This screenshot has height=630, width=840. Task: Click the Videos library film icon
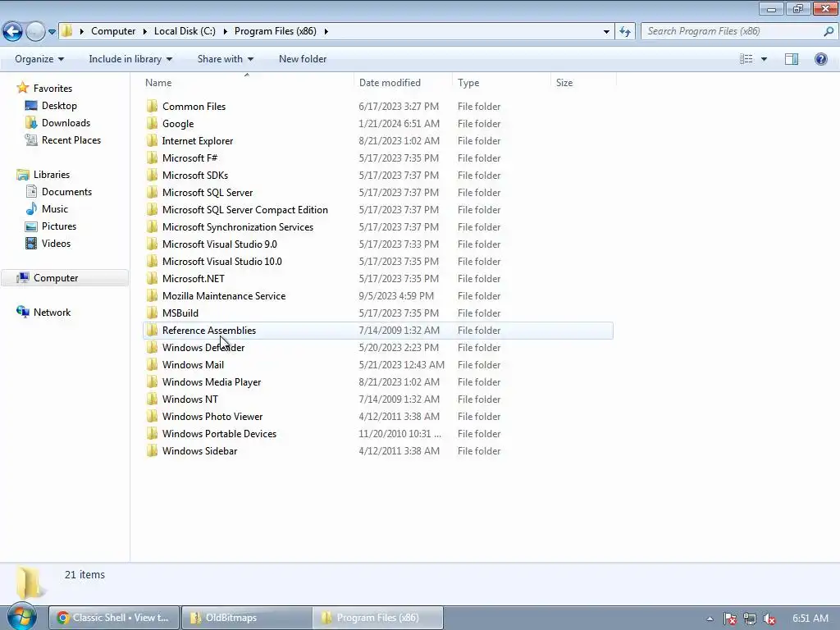coord(32,243)
